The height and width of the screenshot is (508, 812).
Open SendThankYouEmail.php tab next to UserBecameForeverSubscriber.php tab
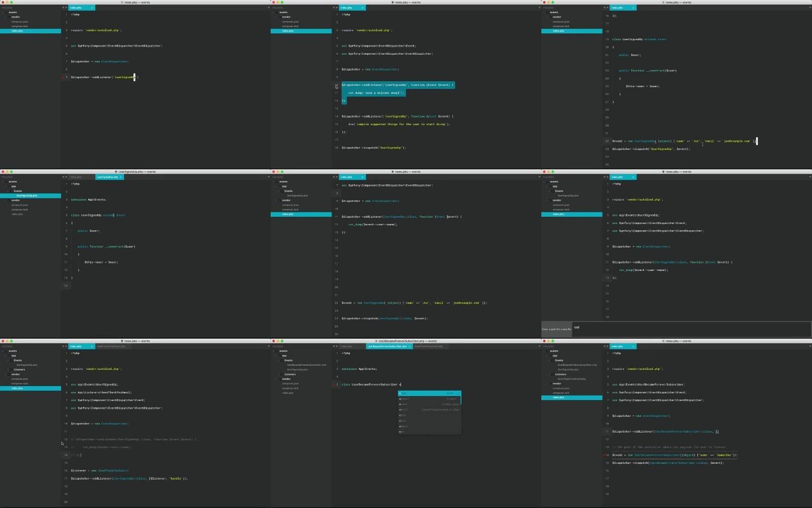(428, 346)
